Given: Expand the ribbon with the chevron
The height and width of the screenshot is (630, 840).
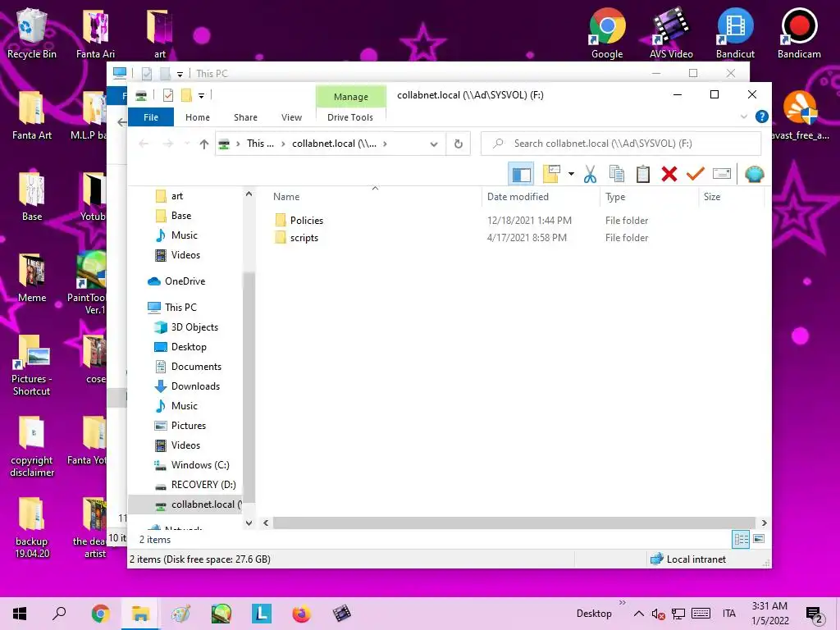Looking at the screenshot, I should click(x=743, y=116).
